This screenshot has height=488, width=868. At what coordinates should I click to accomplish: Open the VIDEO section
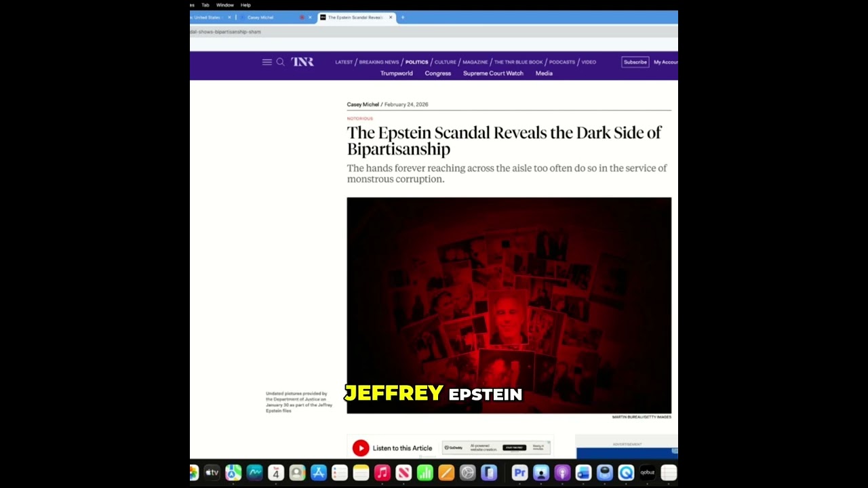(589, 62)
